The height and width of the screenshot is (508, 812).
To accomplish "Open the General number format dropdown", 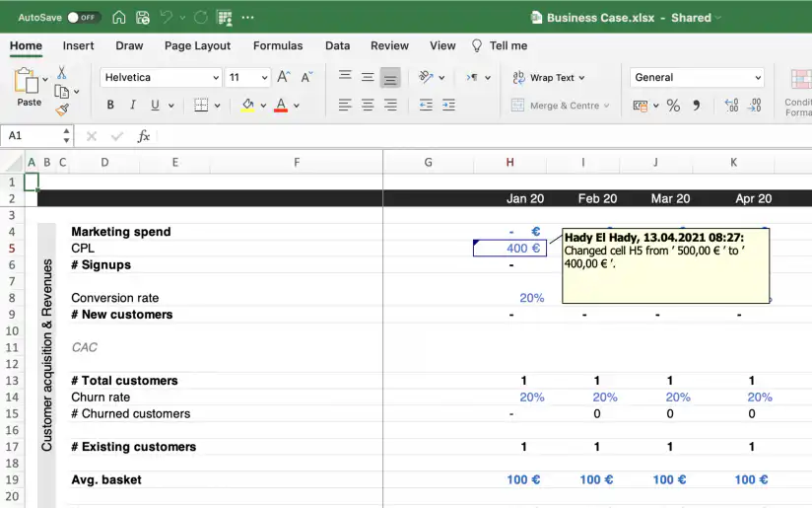I will click(x=697, y=77).
